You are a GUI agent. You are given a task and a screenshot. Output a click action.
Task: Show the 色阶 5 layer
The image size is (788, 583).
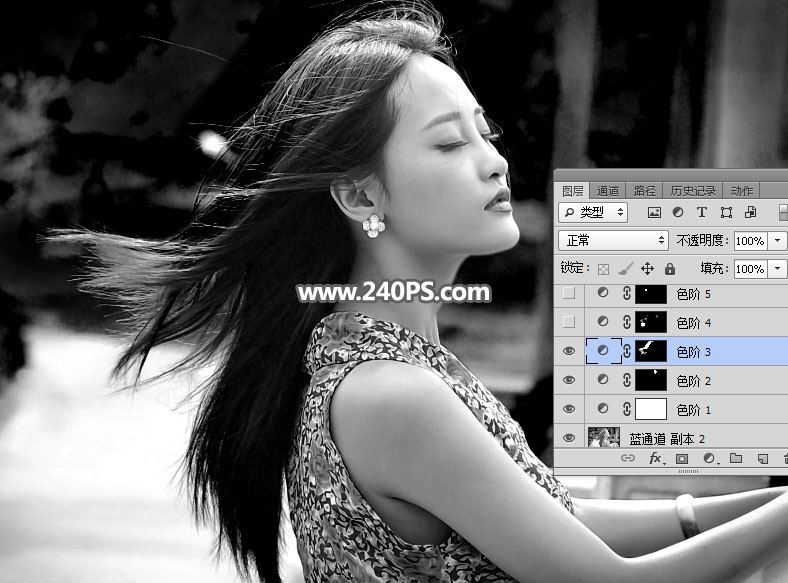(x=568, y=293)
